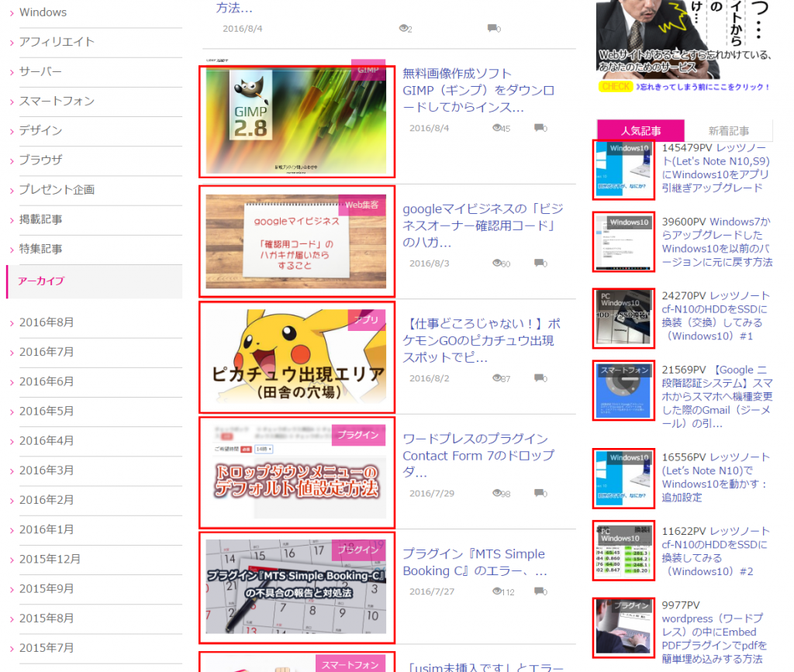
Task: Open the 特集記事 category
Action: point(40,249)
